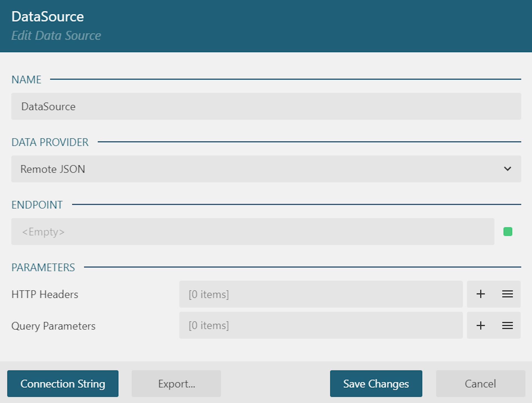
Task: Click the Save Changes button
Action: (376, 384)
